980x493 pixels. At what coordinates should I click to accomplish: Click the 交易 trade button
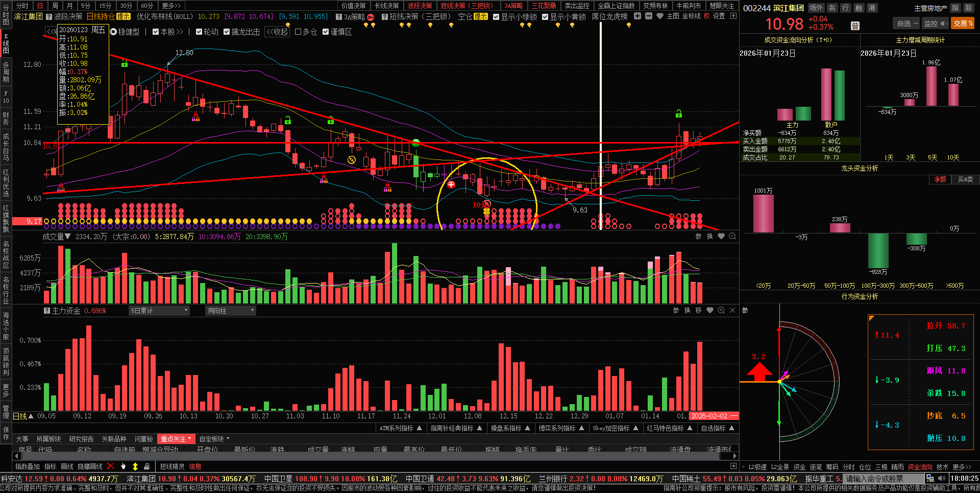tap(963, 24)
